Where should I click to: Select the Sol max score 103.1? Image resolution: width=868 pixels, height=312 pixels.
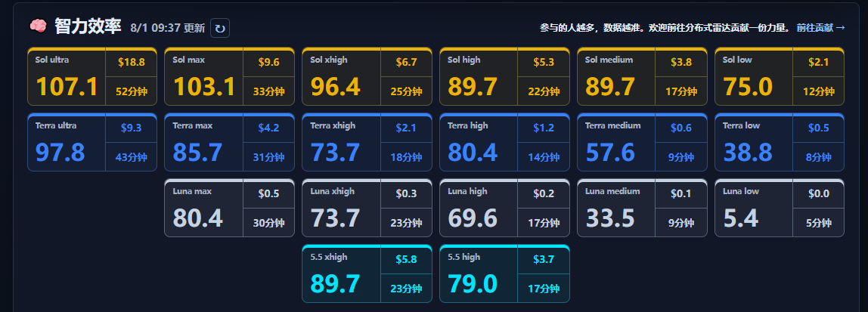pyautogui.click(x=204, y=86)
